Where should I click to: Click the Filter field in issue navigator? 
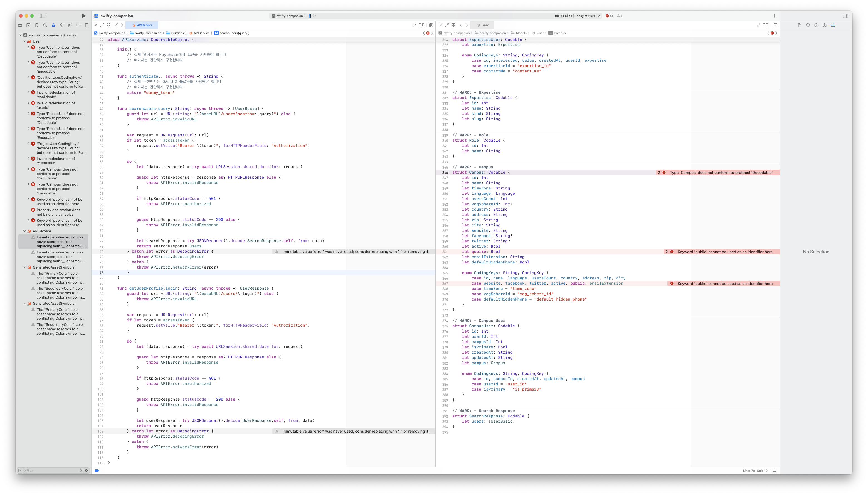(51, 471)
